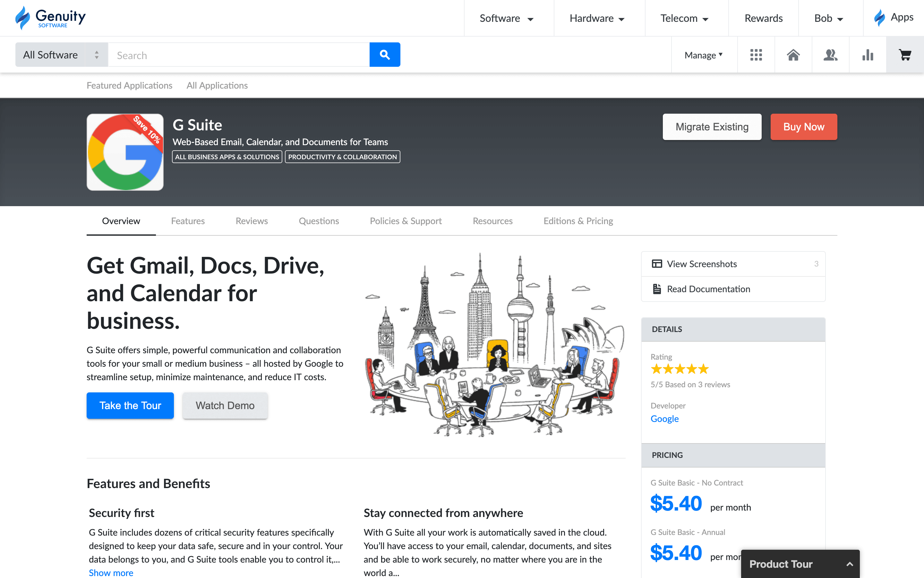Viewport: 924px width, 578px height.
Task: Click the G Suite title text
Action: (x=197, y=125)
